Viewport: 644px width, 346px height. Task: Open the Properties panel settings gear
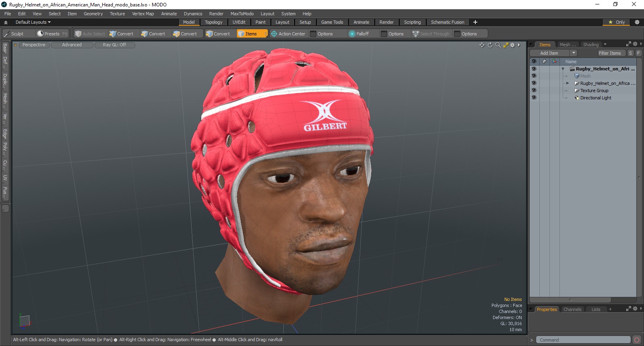[x=635, y=309]
